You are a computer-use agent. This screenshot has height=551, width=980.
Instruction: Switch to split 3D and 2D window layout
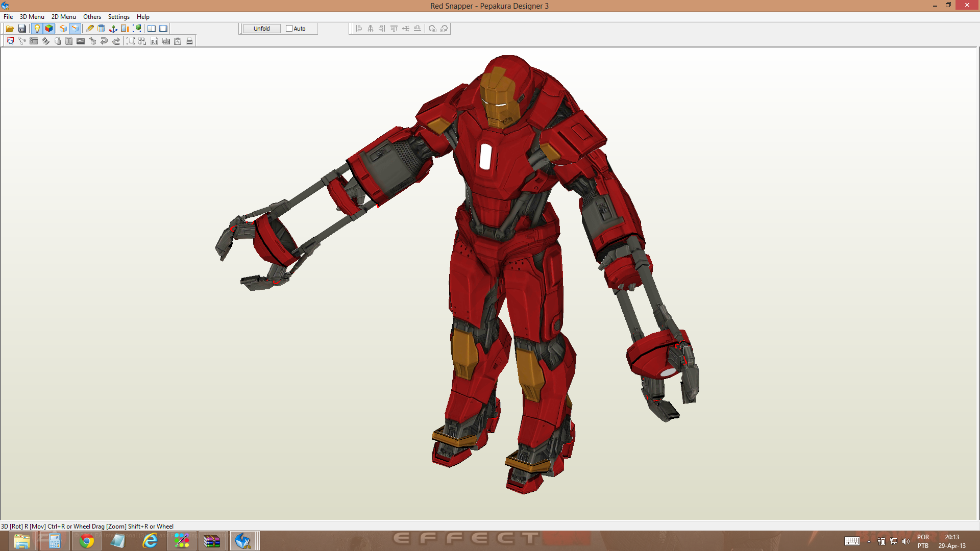click(152, 29)
